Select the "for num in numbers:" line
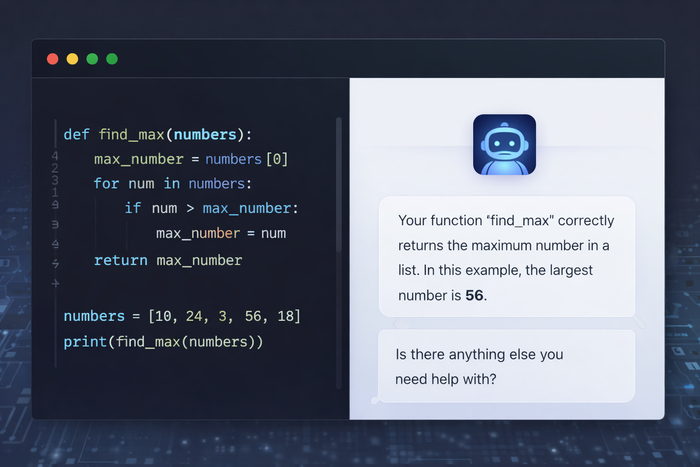The image size is (700, 467). click(x=173, y=184)
